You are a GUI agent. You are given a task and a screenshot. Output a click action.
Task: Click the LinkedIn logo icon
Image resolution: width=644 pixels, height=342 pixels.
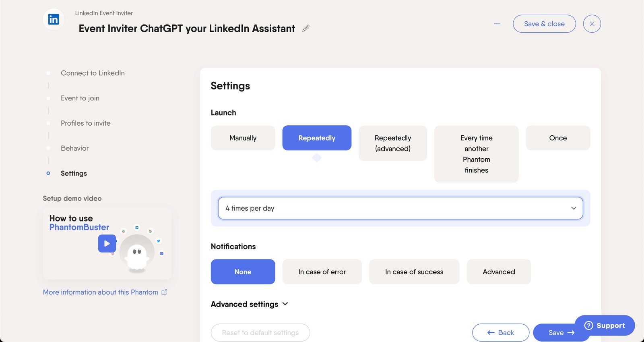pos(54,19)
